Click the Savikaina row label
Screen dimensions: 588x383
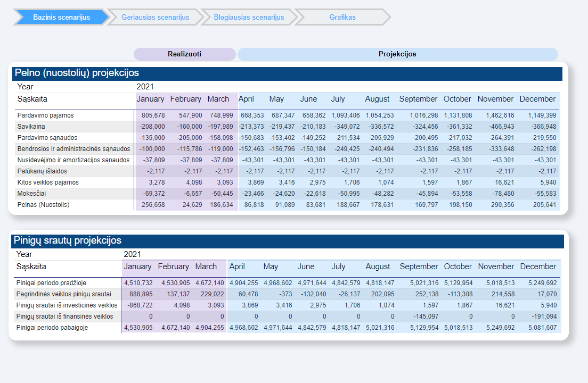(x=31, y=127)
